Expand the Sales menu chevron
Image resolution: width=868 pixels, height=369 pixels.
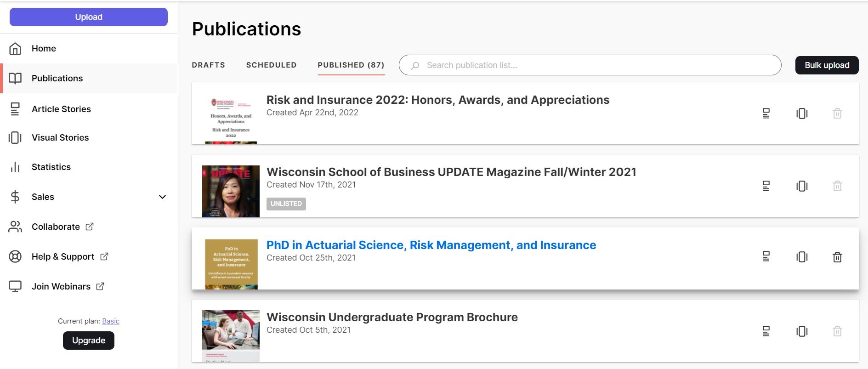click(162, 197)
